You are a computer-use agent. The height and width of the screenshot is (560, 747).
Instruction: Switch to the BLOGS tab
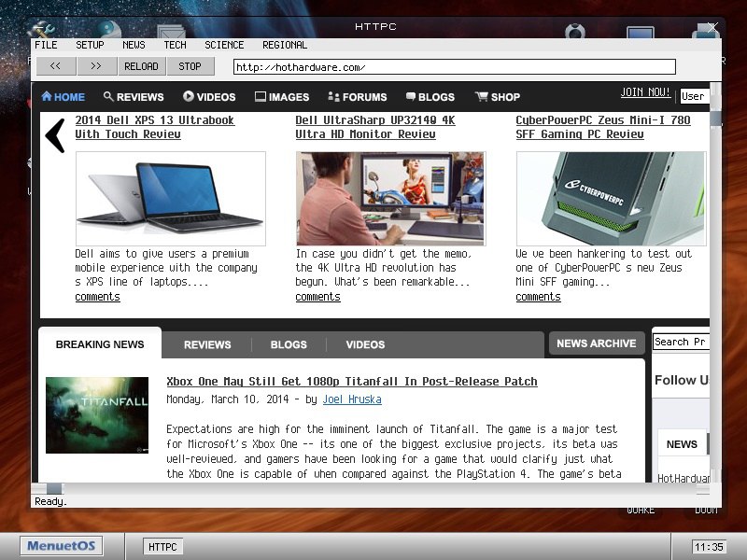[289, 344]
